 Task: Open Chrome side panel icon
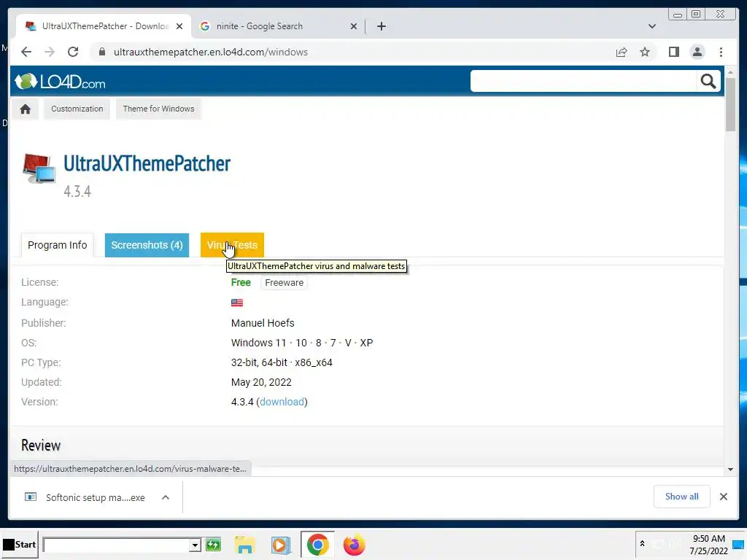pos(673,52)
